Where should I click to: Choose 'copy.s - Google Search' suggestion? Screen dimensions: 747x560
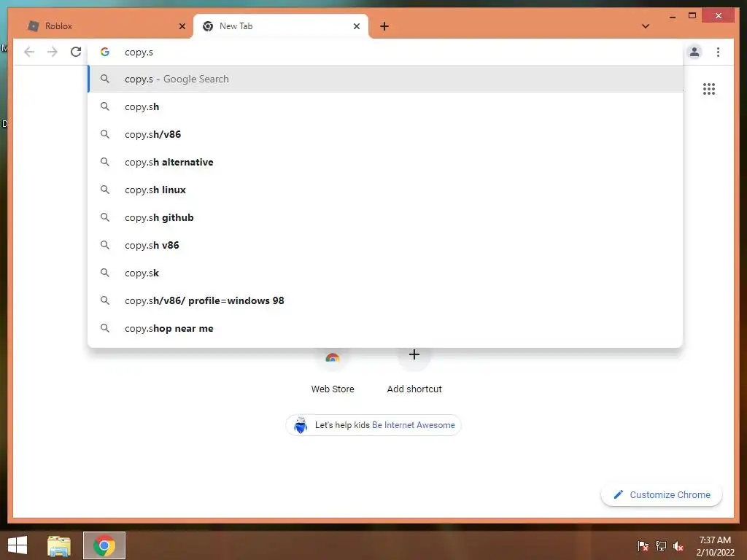pyautogui.click(x=385, y=79)
